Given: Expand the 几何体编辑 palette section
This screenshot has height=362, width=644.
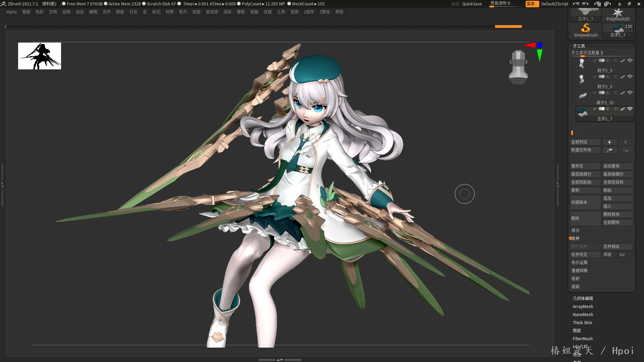Looking at the screenshot, I should [x=583, y=298].
